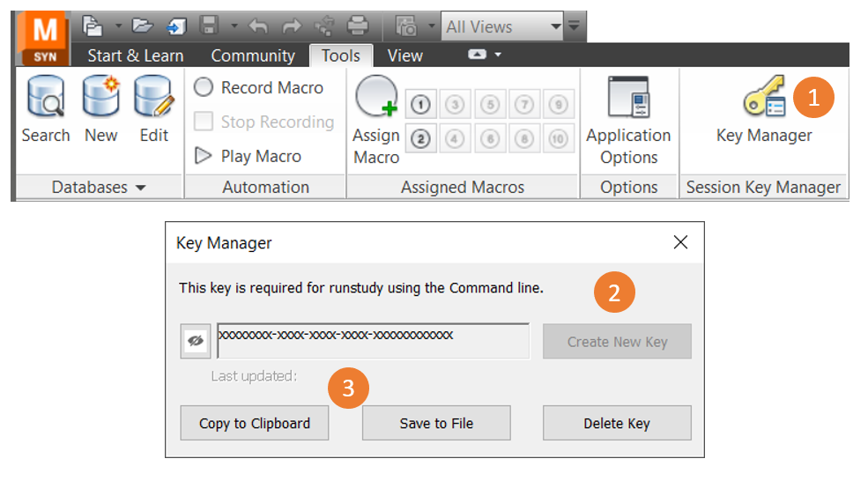Run assigned macro number 2
This screenshot has height=481, width=868.
pos(421,138)
